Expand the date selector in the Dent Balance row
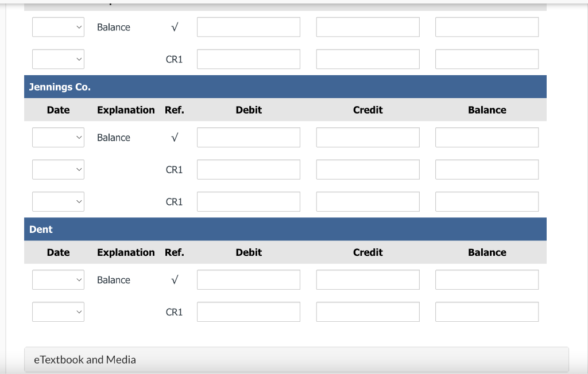The height and width of the screenshot is (374, 588). (58, 279)
